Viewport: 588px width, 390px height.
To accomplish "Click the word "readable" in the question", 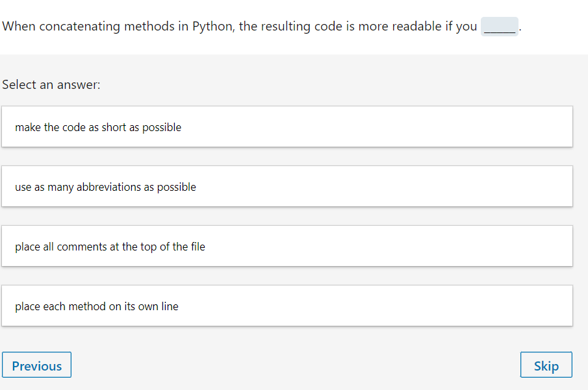I will click(x=416, y=27).
